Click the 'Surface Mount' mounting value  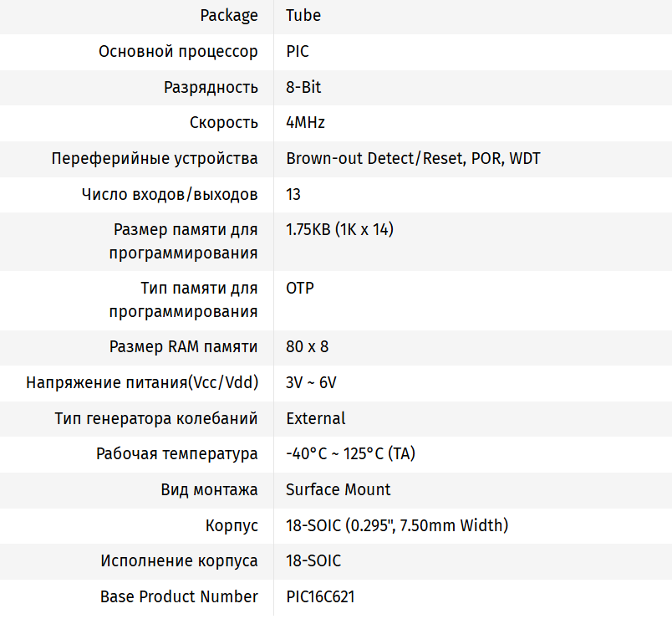338,490
